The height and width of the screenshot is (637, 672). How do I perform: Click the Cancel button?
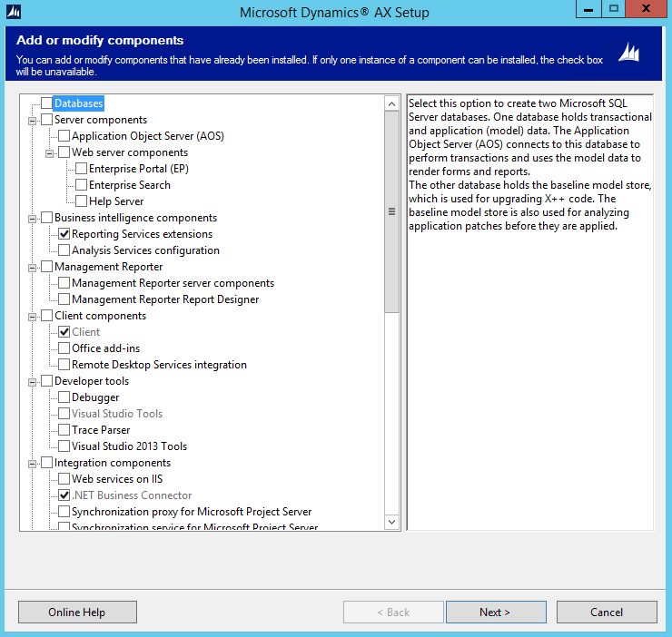607,612
